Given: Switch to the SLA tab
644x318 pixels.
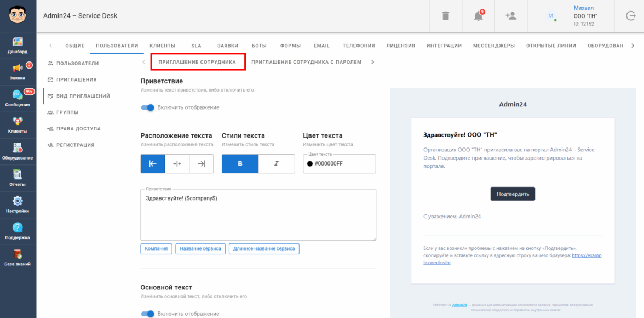Looking at the screenshot, I should coord(196,46).
